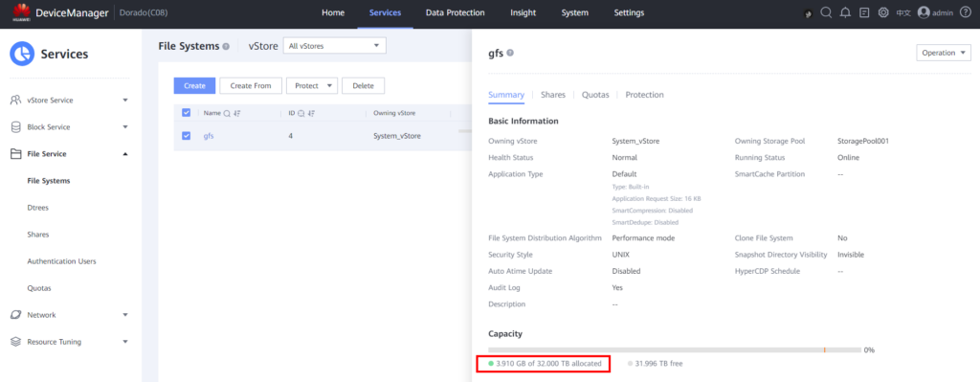Switch to the Protection tab
The width and height of the screenshot is (980, 382).
[x=644, y=95]
